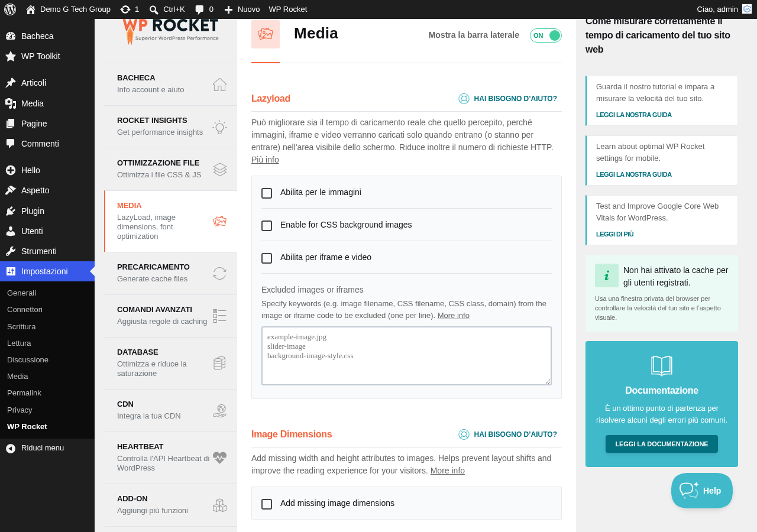The height and width of the screenshot is (532, 757).
Task: Click the WP Rocket logo
Action: click(170, 31)
